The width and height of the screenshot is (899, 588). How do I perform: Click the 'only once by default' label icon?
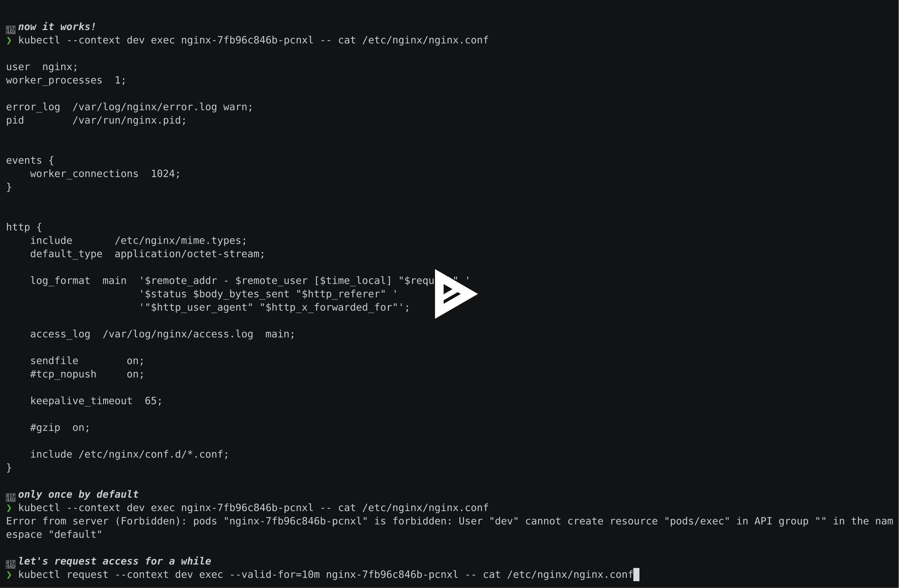click(10, 494)
